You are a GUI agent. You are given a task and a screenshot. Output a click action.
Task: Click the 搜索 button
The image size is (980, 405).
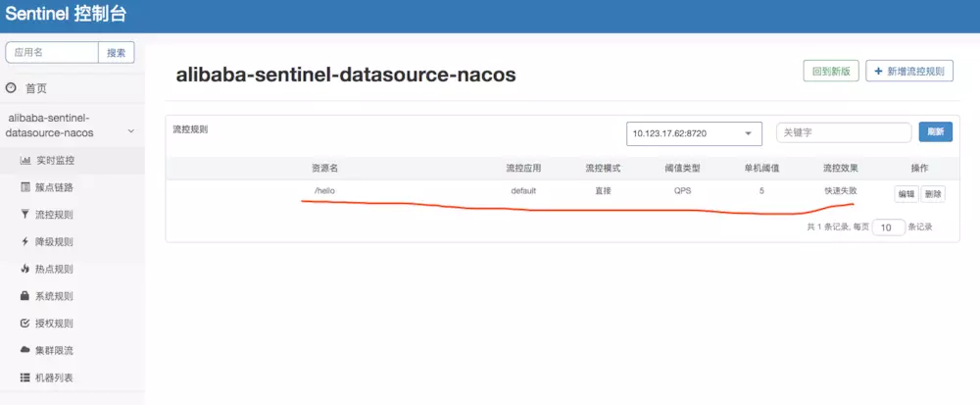click(117, 53)
